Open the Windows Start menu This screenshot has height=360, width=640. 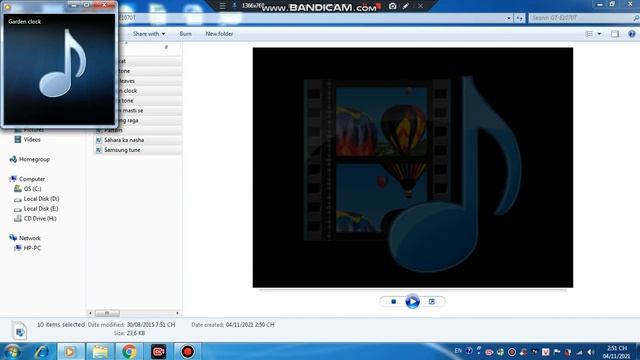[x=13, y=351]
